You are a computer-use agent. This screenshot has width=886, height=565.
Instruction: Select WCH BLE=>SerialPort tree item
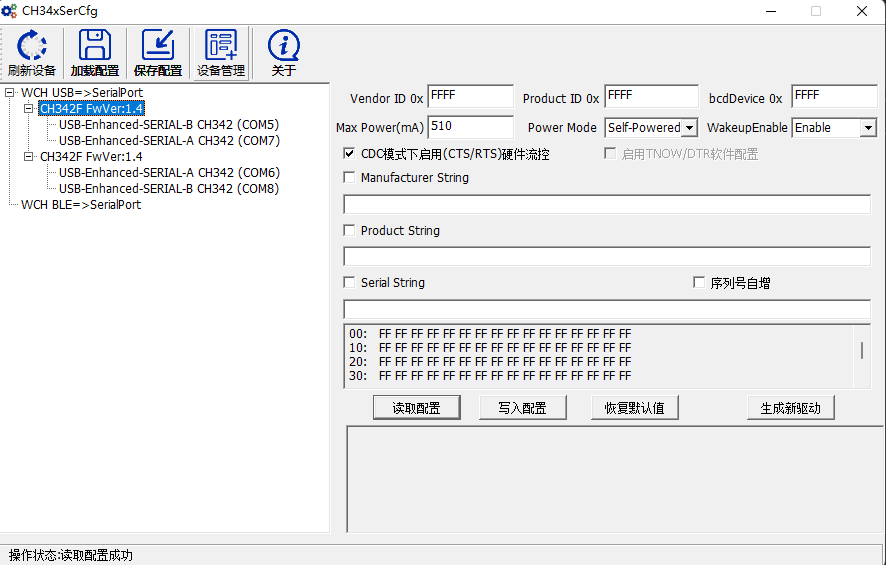[81, 205]
